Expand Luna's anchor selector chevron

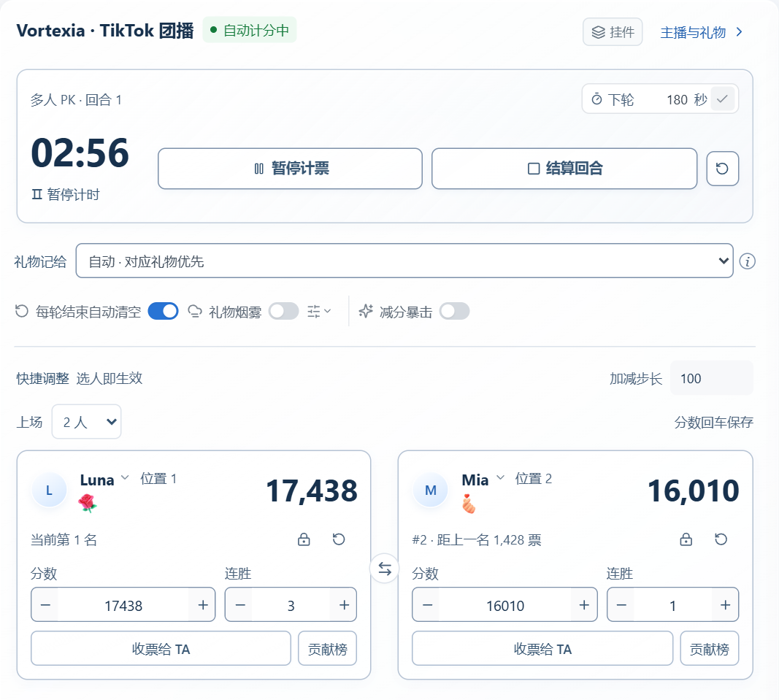tap(125, 478)
